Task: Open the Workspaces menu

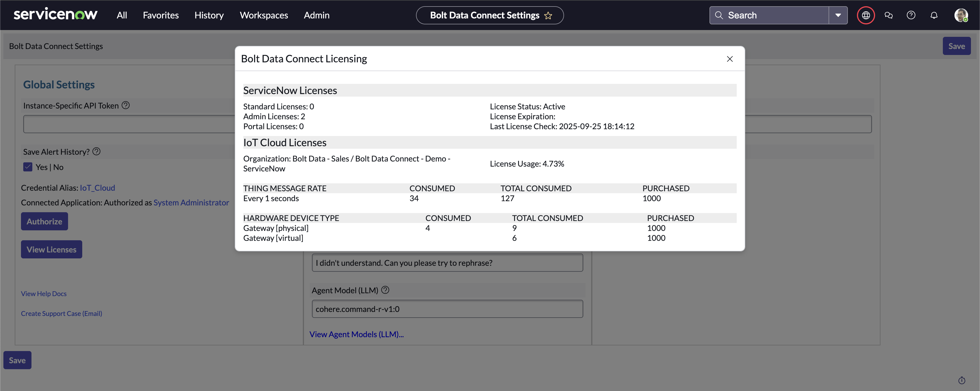Action: [264, 15]
